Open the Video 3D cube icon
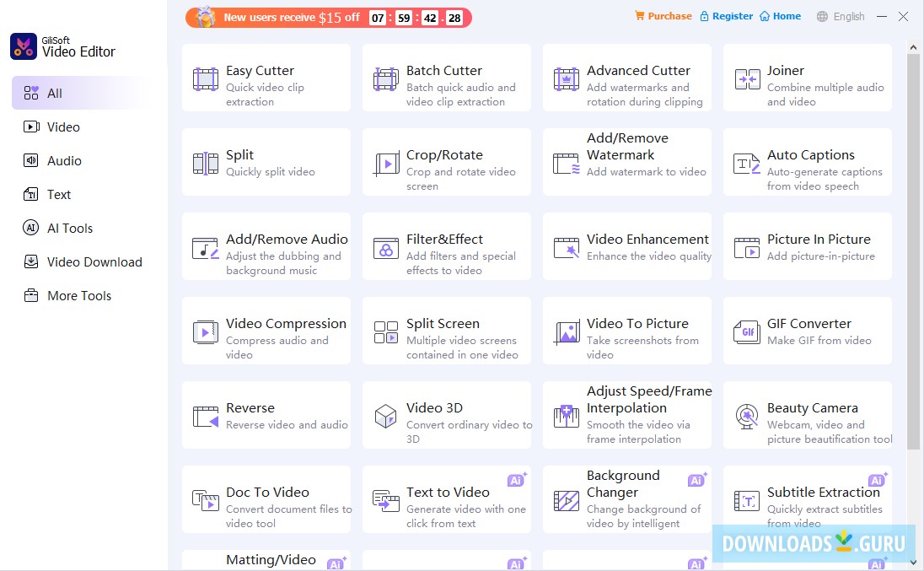This screenshot has height=571, width=924. coord(386,417)
